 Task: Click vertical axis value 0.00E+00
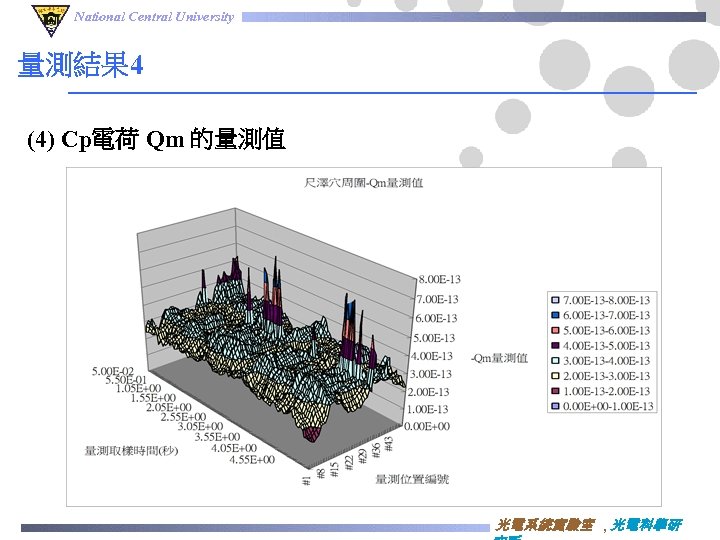click(x=427, y=427)
